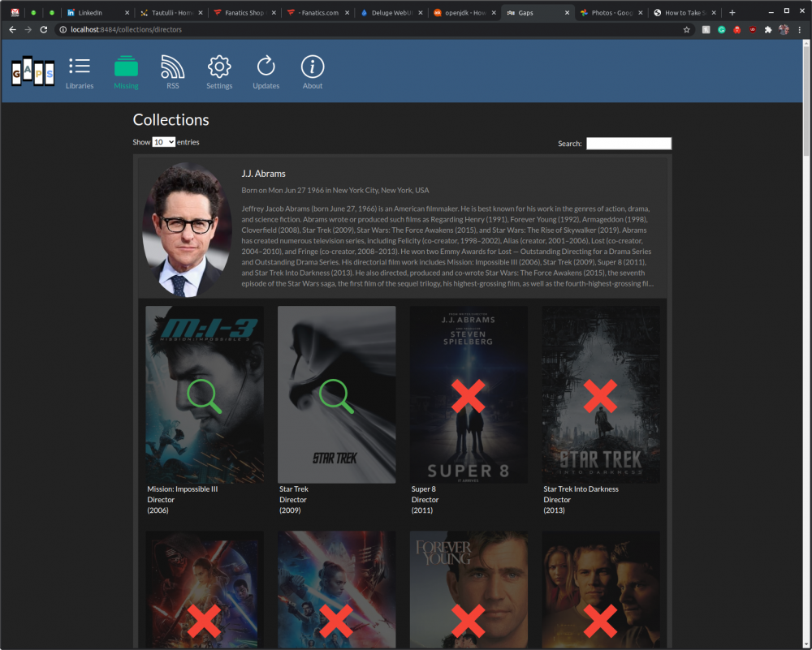Search for Mission: Impossible III via magnifier
Image resolution: width=812 pixels, height=650 pixels.
tap(204, 396)
